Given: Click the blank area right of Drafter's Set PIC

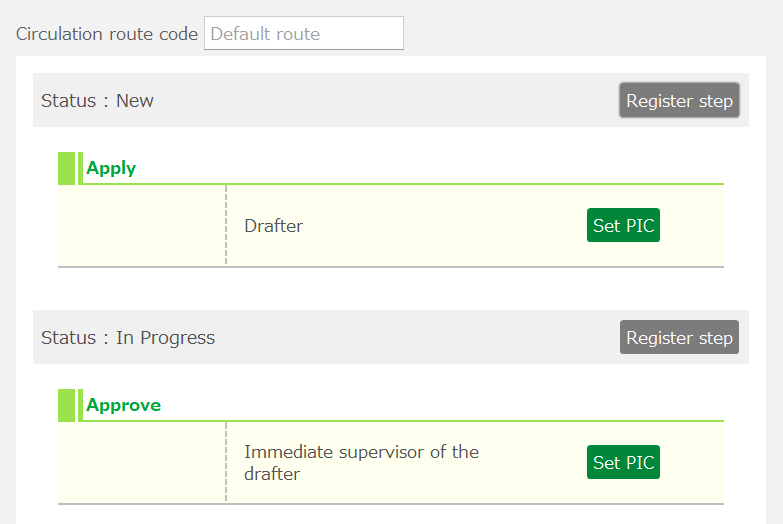Looking at the screenshot, I should 692,226.
